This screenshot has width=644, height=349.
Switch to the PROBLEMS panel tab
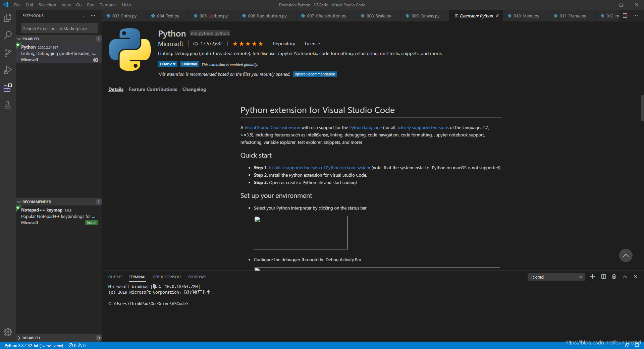pyautogui.click(x=197, y=277)
